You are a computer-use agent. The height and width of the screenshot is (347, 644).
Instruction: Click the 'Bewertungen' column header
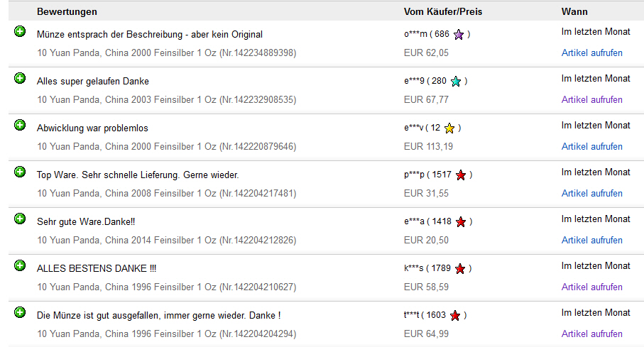[67, 12]
